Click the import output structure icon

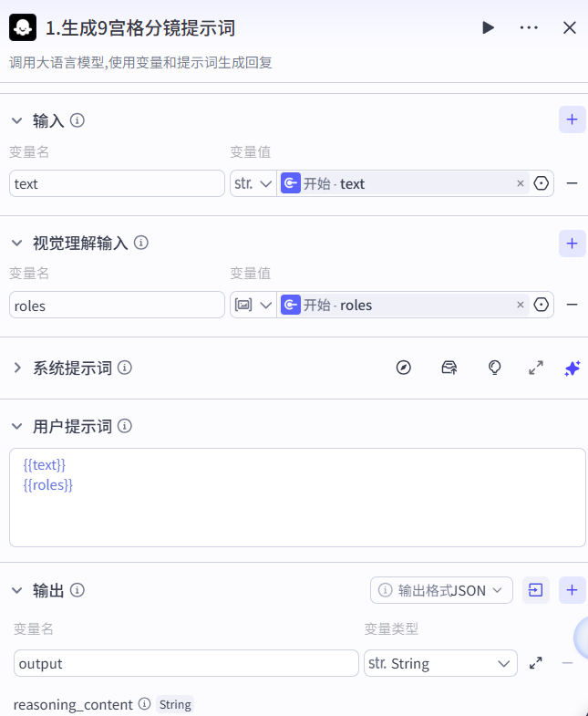[535, 590]
